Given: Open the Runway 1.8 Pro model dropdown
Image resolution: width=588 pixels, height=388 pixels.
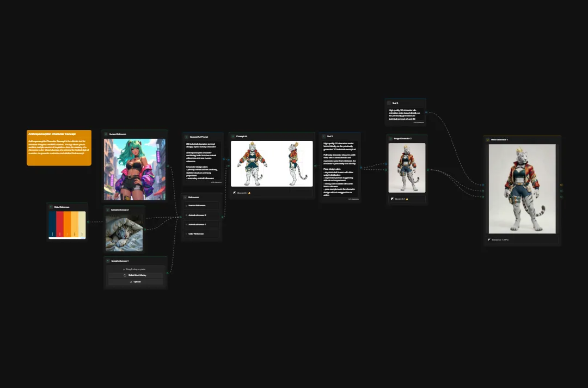Looking at the screenshot, I should 499,239.
